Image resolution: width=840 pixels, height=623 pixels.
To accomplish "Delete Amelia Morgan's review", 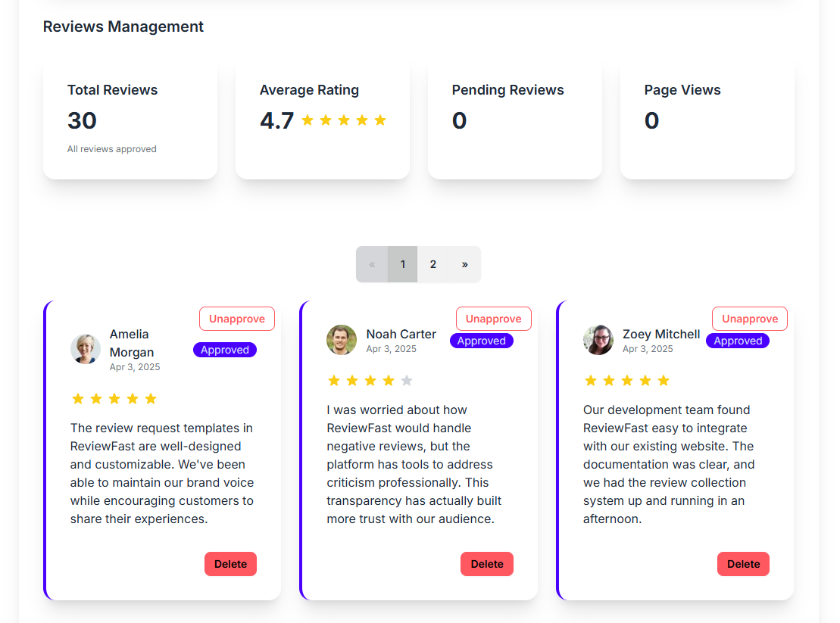I will tap(230, 564).
